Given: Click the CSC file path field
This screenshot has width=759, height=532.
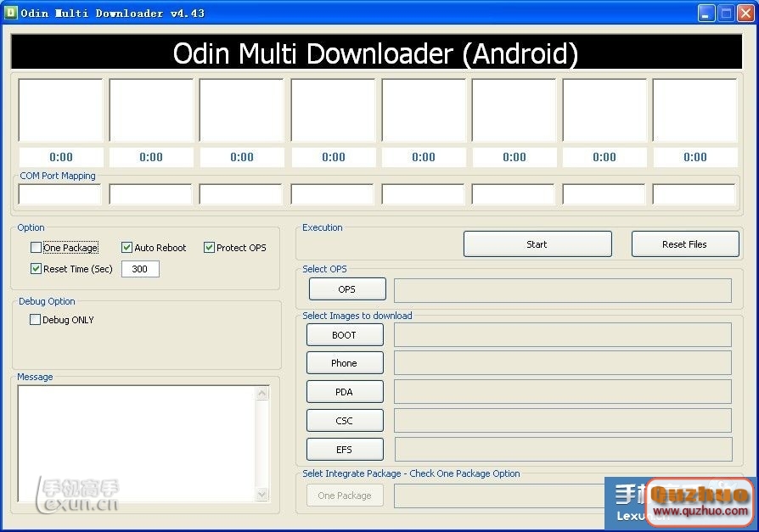Looking at the screenshot, I should (563, 421).
